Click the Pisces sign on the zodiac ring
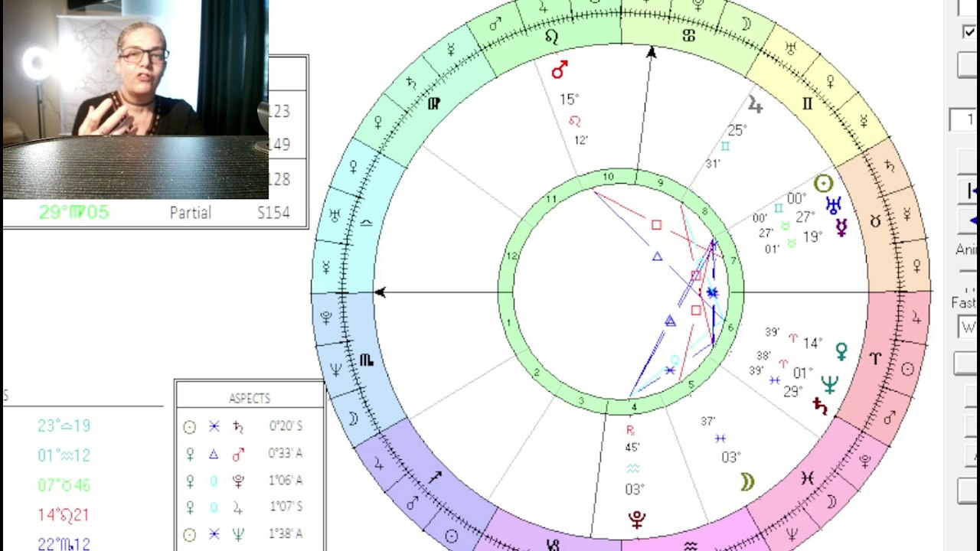The width and height of the screenshot is (980, 551). (x=808, y=478)
